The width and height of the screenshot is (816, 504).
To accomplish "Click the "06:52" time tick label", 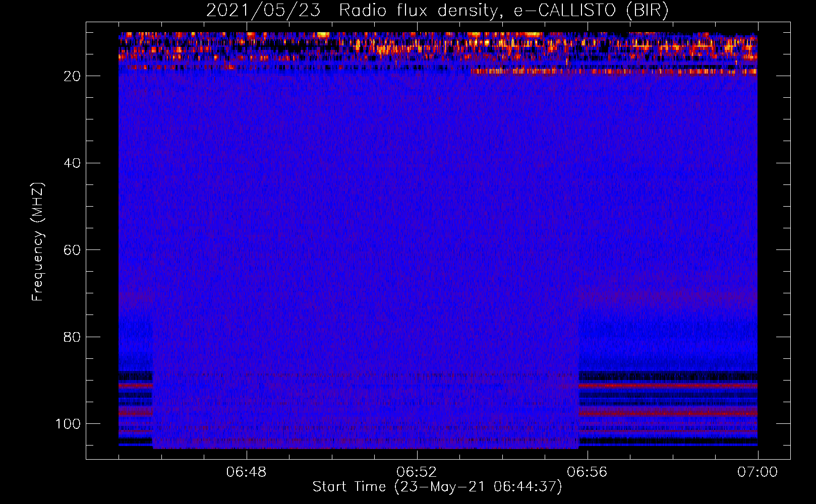I will (x=417, y=472).
